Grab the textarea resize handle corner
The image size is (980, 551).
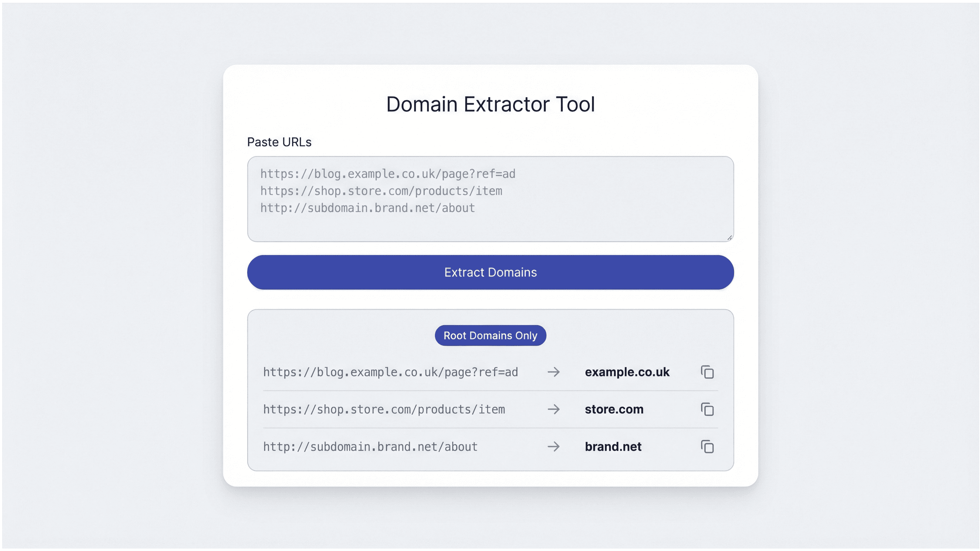[x=729, y=237]
